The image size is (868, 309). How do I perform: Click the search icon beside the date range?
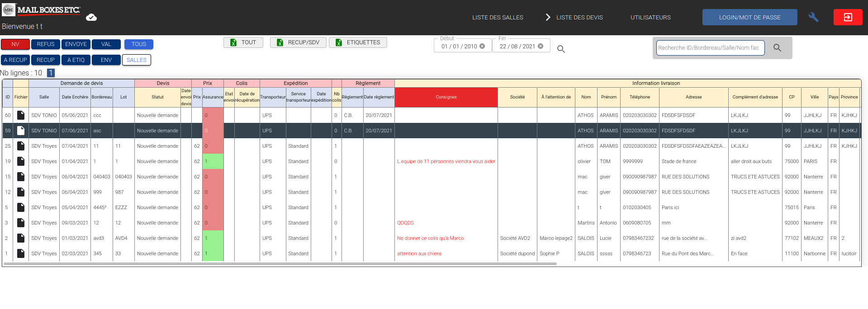click(x=561, y=49)
